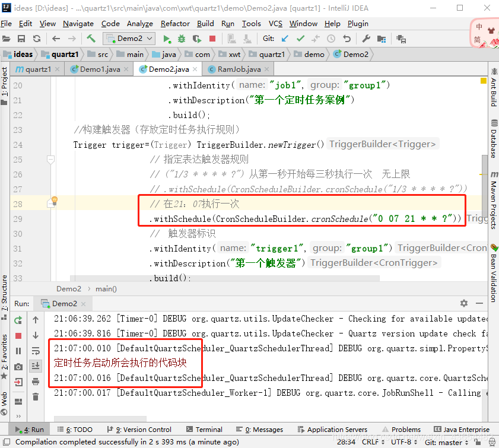Toggle soft-wrap in the Run console
The width and height of the screenshot is (499, 448).
[36, 351]
